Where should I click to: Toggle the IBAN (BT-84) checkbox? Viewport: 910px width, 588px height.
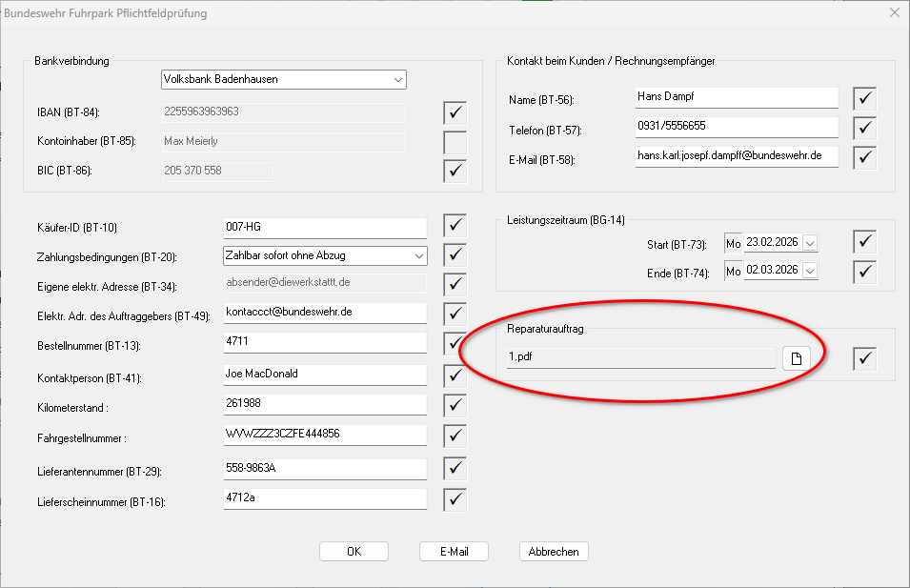pos(455,113)
